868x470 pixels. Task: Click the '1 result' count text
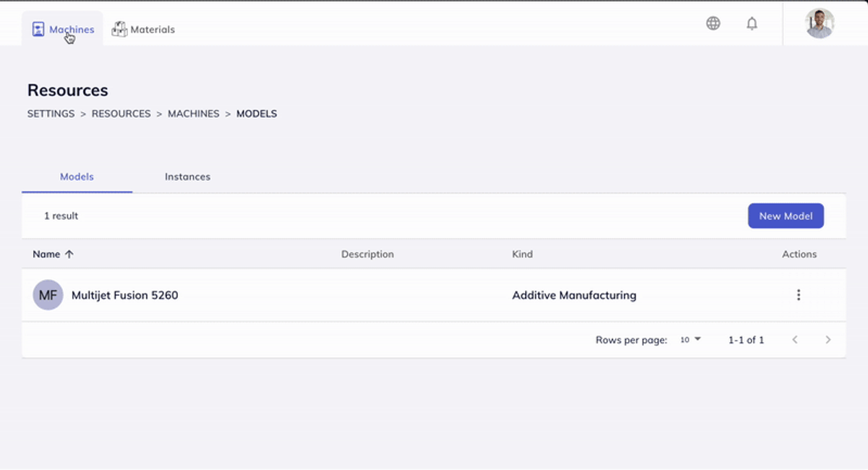tap(61, 215)
